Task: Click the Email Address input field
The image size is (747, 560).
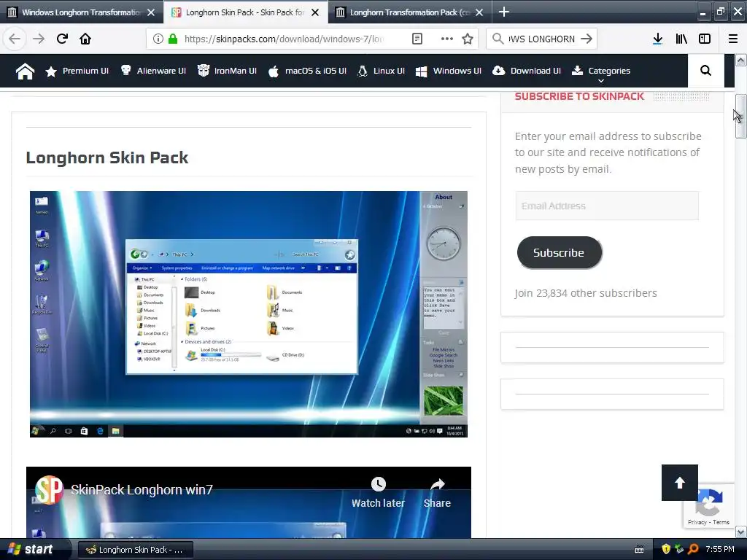Action: pyautogui.click(x=607, y=206)
